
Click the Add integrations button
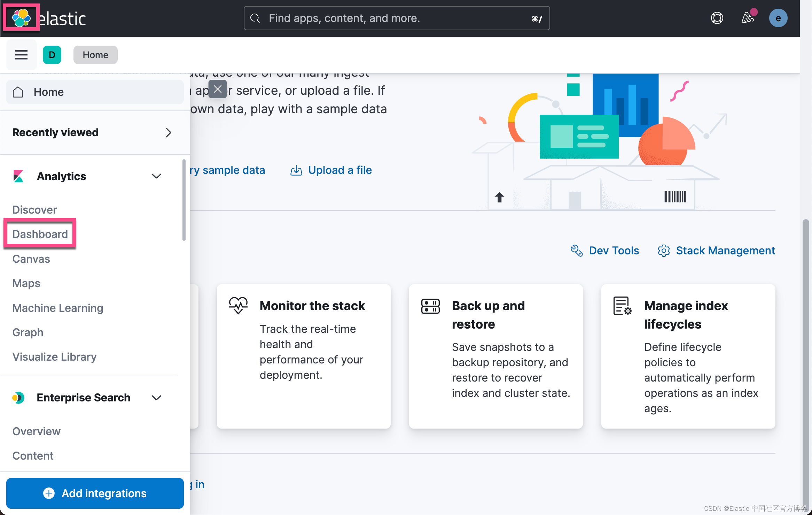click(95, 493)
